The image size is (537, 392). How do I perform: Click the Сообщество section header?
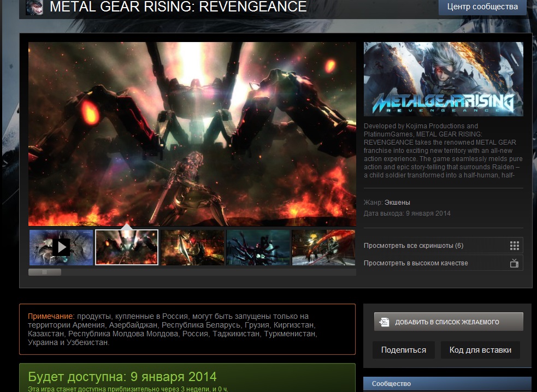[x=447, y=384]
